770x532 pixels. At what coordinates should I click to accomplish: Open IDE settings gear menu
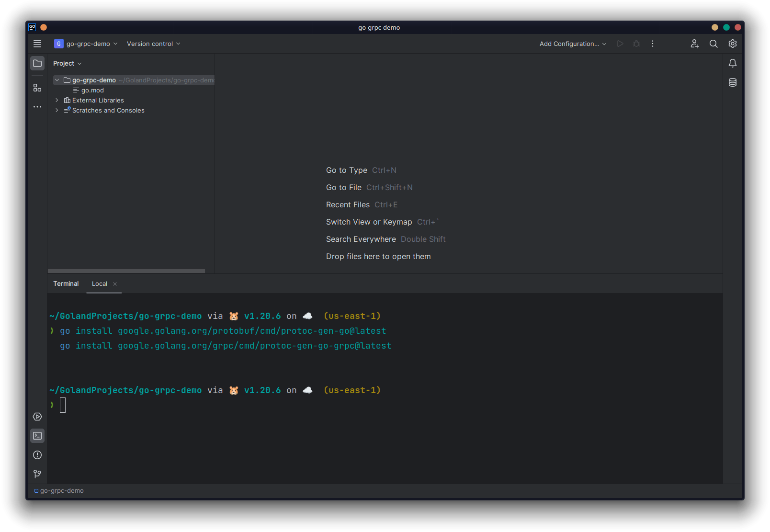(733, 44)
